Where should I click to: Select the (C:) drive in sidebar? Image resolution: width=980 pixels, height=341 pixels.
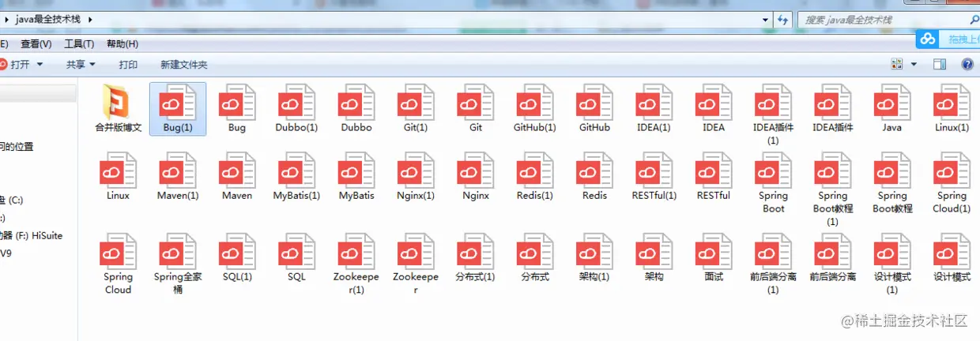point(12,200)
